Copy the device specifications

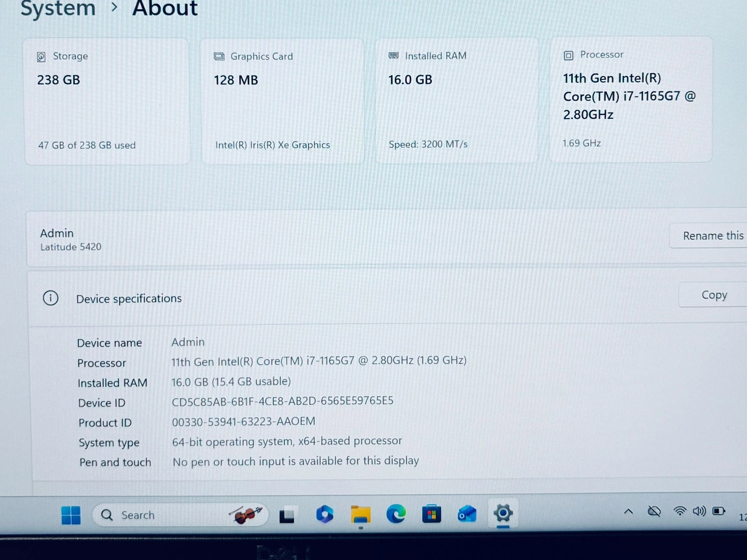(714, 295)
